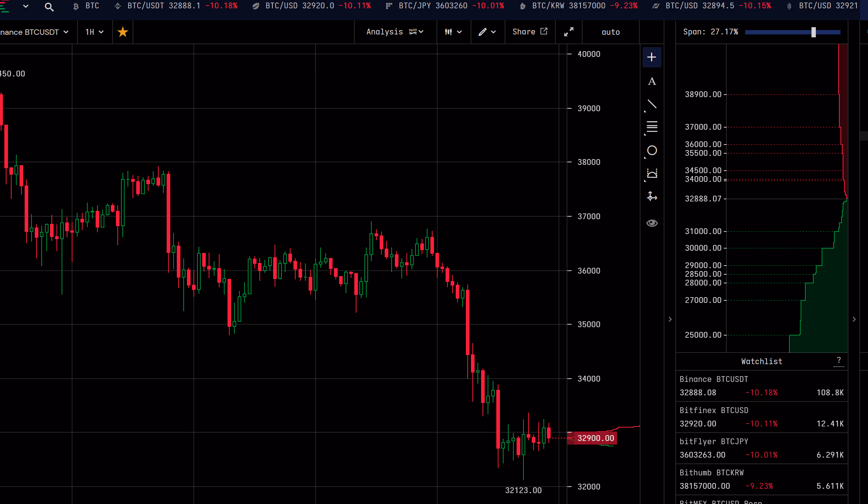Open the 1H timeframe dropdown
Screen dimensions: 868x504
tap(95, 32)
